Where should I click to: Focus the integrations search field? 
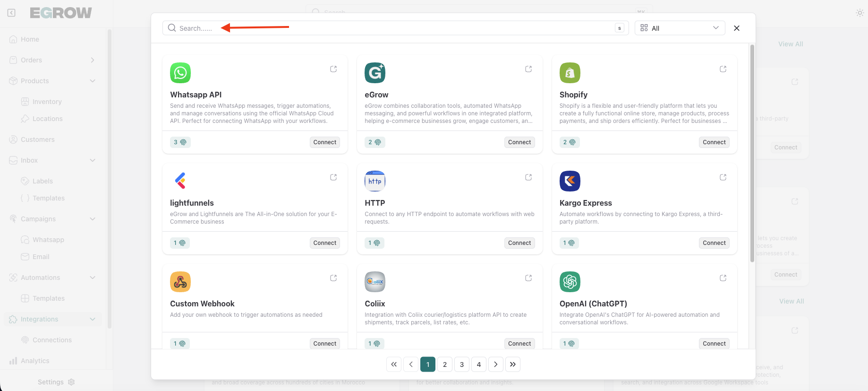click(392, 28)
